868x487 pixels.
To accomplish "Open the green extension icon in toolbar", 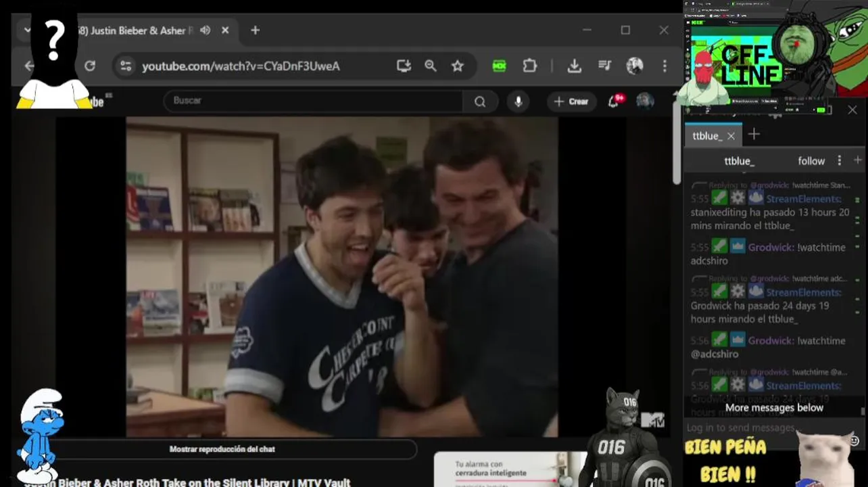I will (499, 66).
